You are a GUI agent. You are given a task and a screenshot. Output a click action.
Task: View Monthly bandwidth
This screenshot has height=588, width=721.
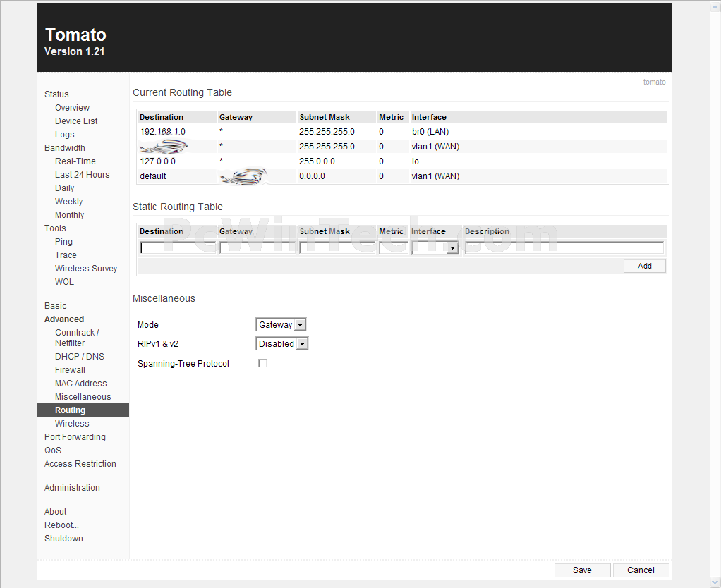coord(69,214)
